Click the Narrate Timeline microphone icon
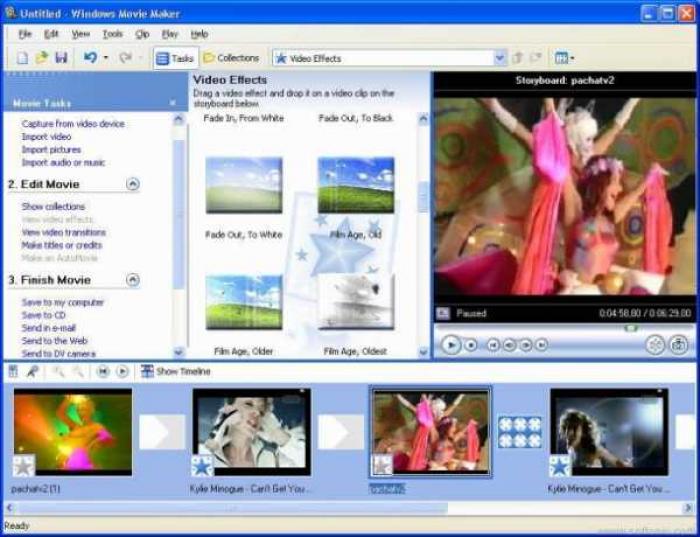The height and width of the screenshot is (537, 700). 32,371
